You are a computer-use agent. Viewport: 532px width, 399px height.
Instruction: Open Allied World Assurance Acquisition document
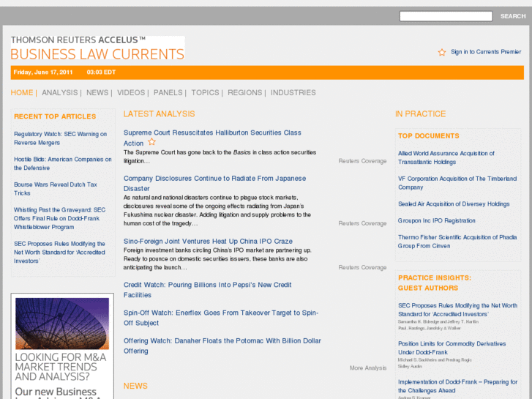446,157
